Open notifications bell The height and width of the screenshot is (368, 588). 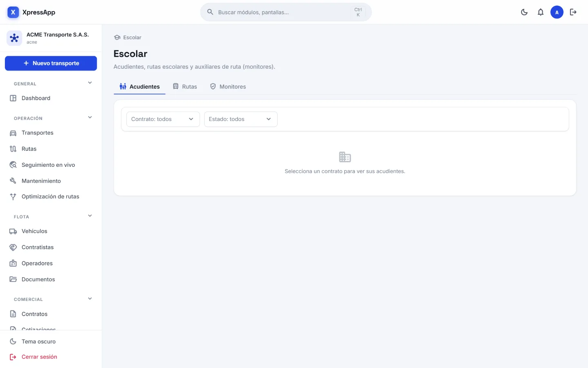[x=541, y=12]
